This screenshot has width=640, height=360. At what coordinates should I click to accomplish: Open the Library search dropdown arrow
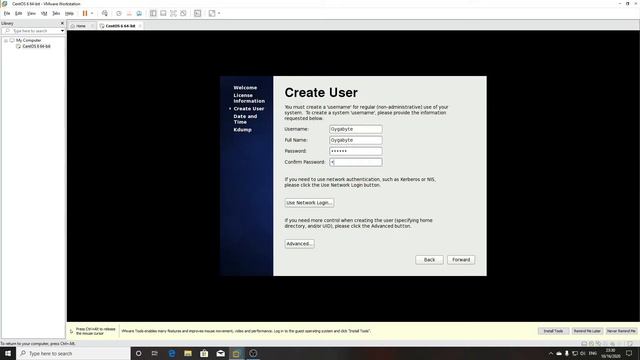[62, 31]
